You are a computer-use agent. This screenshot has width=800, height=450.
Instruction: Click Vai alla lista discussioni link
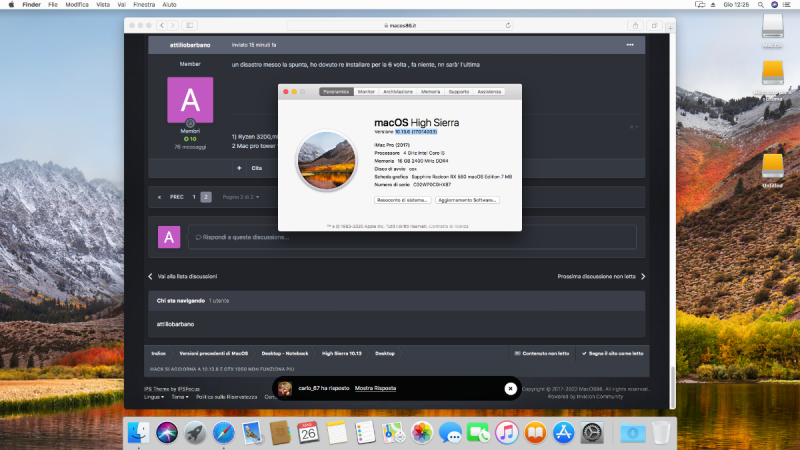187,277
